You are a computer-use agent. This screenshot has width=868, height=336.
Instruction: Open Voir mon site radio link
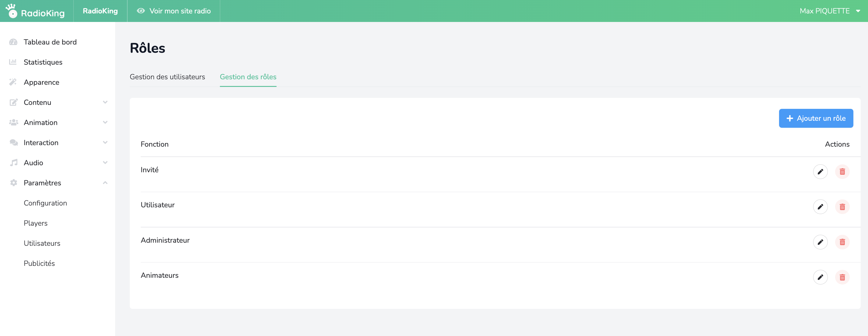tap(174, 11)
